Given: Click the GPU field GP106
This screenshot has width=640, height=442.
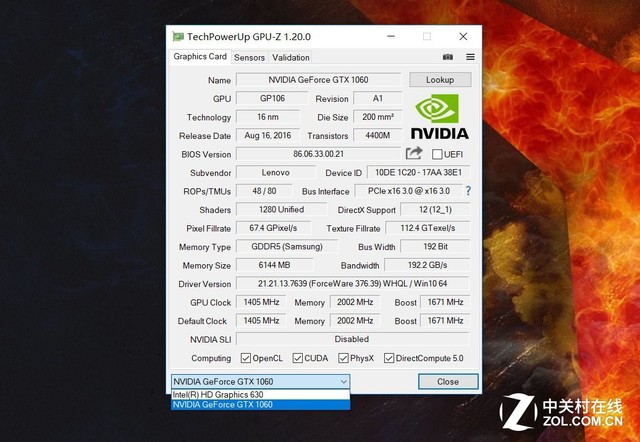Looking at the screenshot, I should point(272,98).
